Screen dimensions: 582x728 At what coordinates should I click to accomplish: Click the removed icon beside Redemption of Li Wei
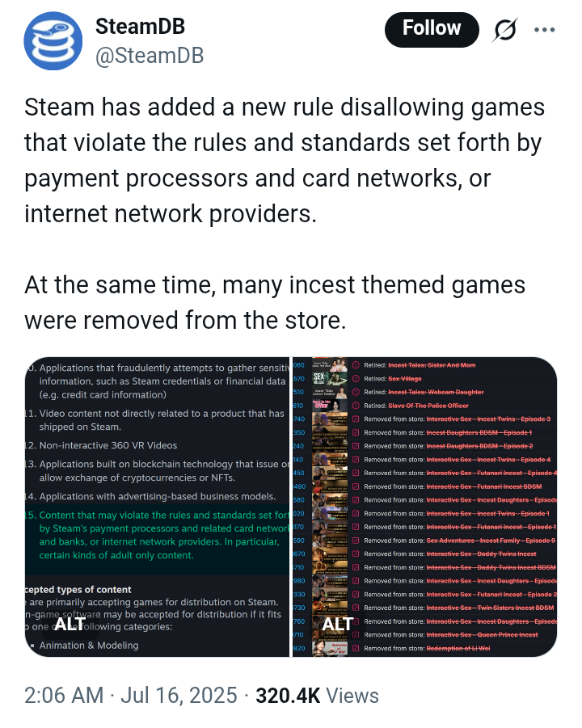tap(356, 648)
